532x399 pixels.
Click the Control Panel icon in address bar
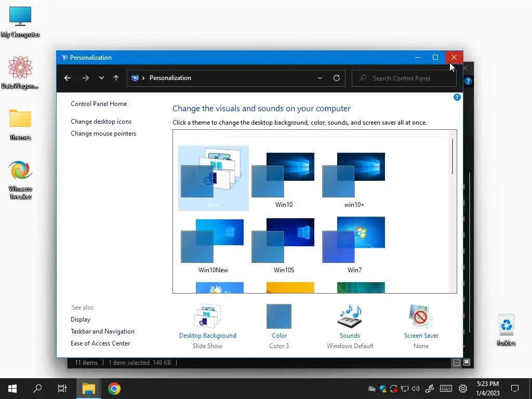pyautogui.click(x=135, y=78)
